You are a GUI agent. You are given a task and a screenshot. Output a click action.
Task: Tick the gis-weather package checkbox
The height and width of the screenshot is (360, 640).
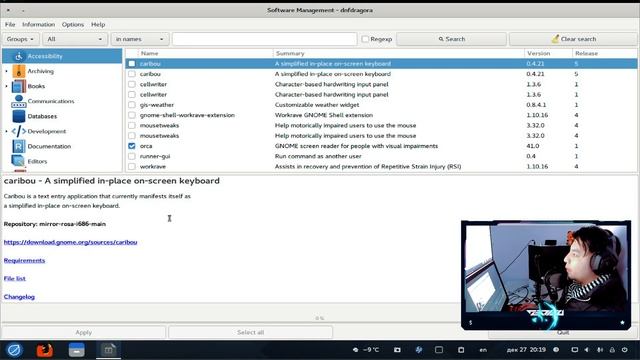click(131, 105)
